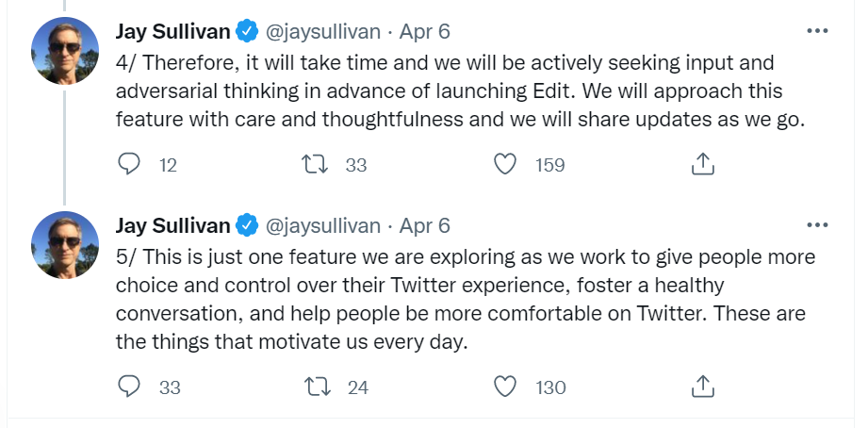868x428 pixels.
Task: Open Apr 6 timestamp of 5/ tweet
Action: coord(425,226)
